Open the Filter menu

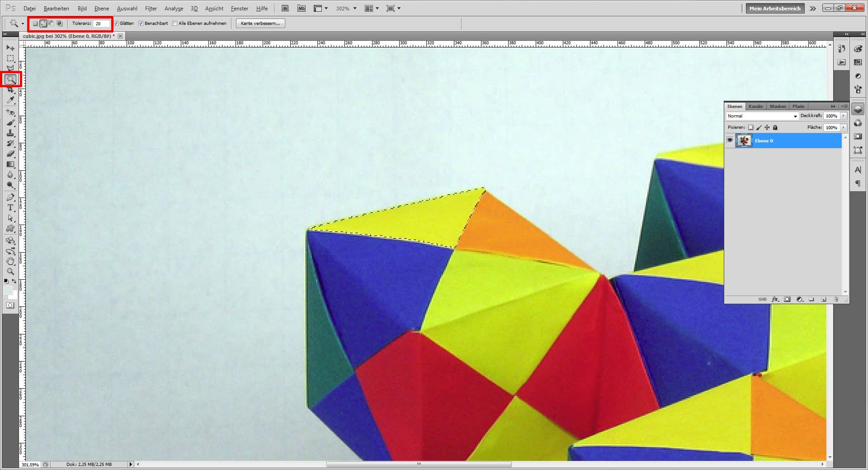point(151,8)
